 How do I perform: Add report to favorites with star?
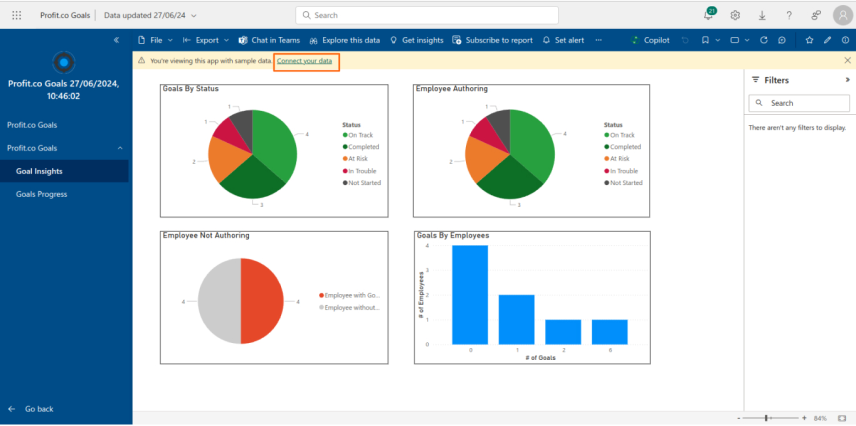coord(809,40)
